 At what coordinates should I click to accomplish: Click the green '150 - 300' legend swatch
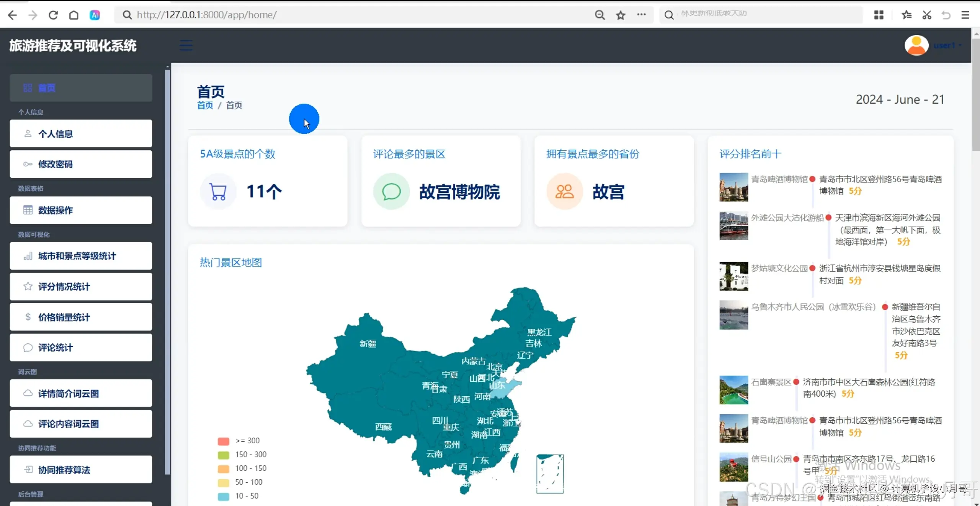click(224, 455)
